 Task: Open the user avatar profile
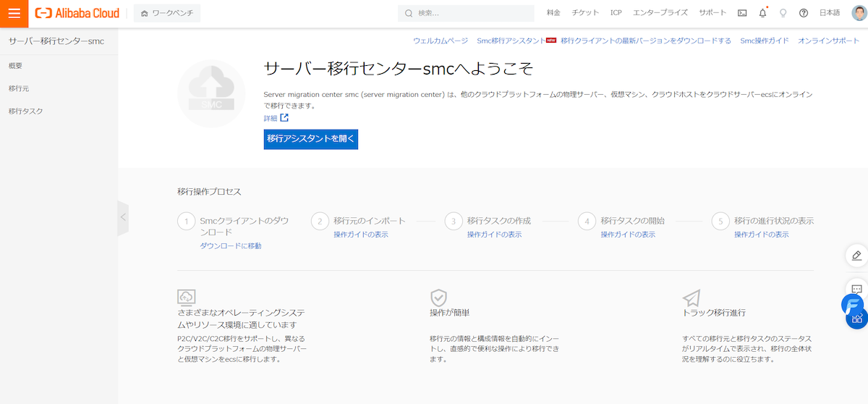point(858,13)
